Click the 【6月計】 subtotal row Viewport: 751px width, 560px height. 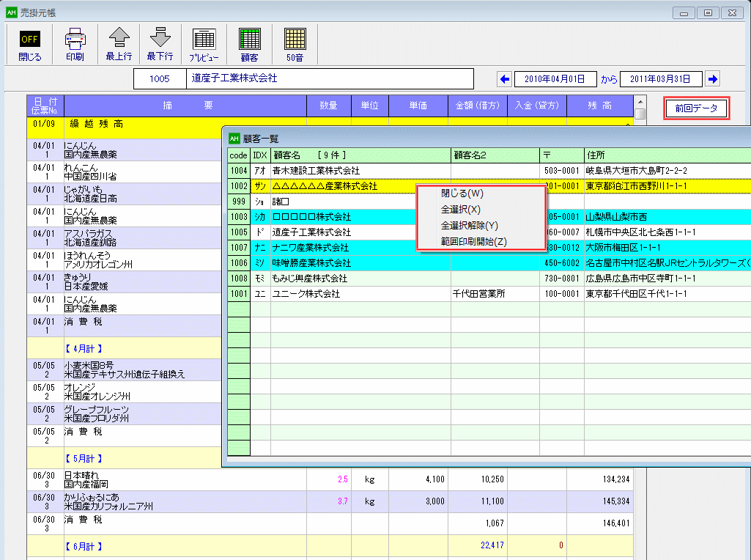[330, 546]
